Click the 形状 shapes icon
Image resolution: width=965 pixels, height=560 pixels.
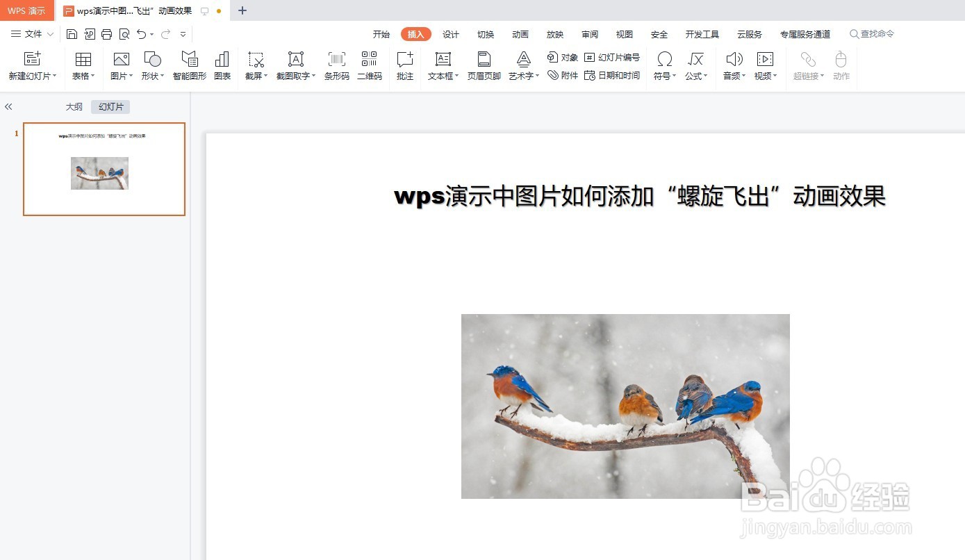(152, 59)
